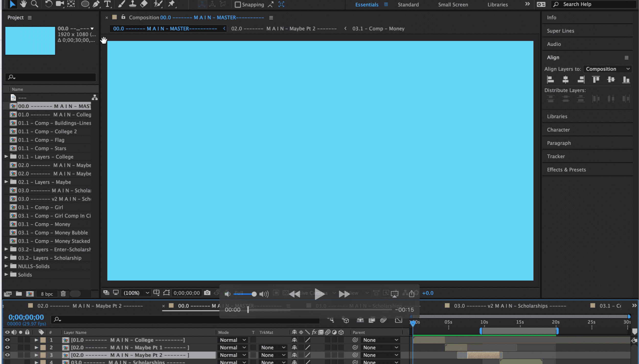Click the timeline current time indicator
The height and width of the screenshot is (364, 639).
click(413, 323)
